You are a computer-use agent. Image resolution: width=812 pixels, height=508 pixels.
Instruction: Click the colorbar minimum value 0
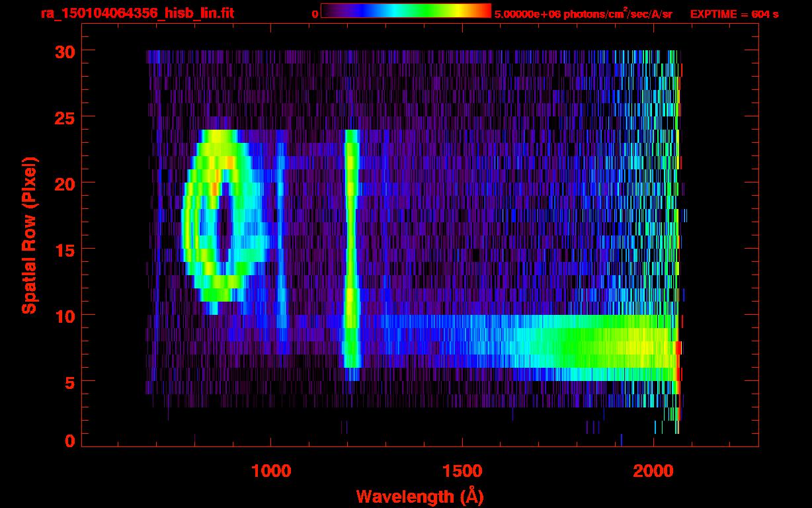(x=315, y=14)
